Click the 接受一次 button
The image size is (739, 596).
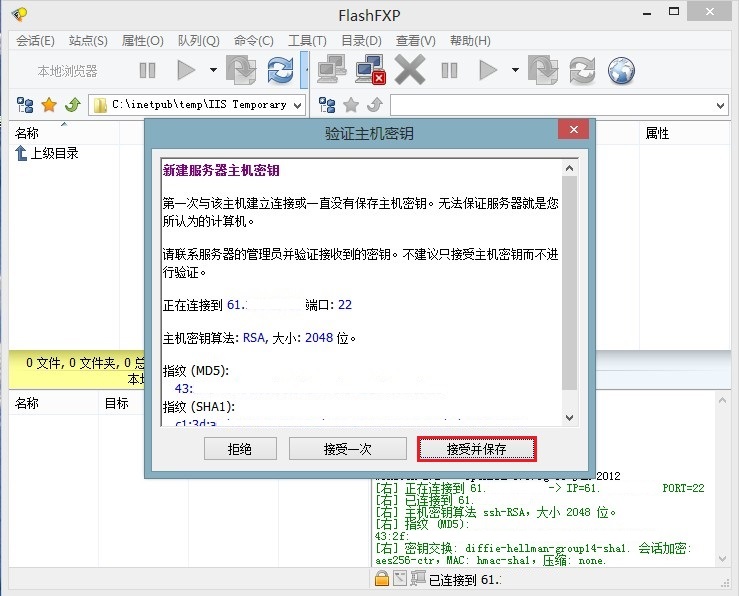pyautogui.click(x=349, y=449)
